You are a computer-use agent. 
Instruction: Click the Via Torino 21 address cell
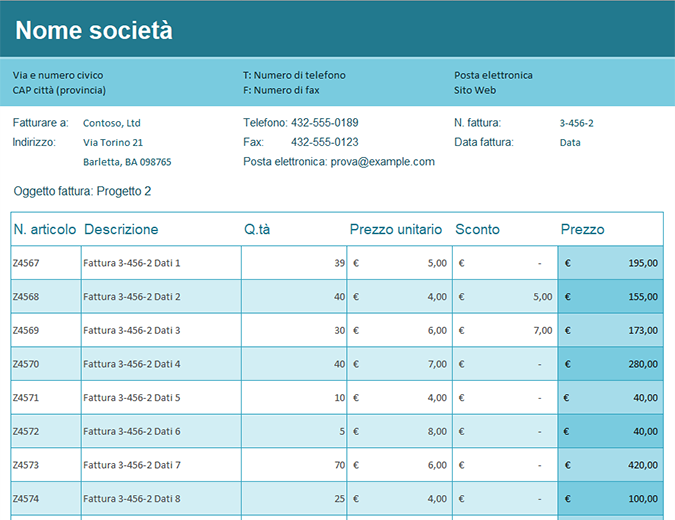[x=113, y=143]
